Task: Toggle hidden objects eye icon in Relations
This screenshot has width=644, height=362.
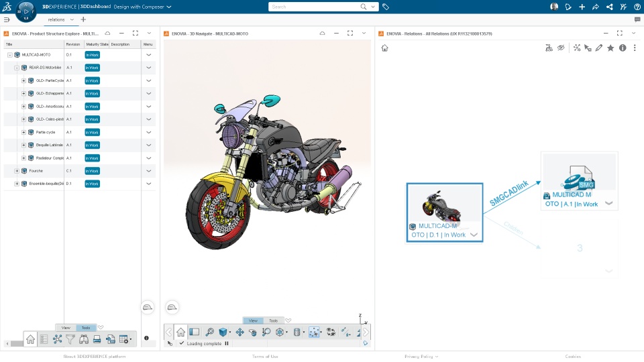Action: [561, 48]
